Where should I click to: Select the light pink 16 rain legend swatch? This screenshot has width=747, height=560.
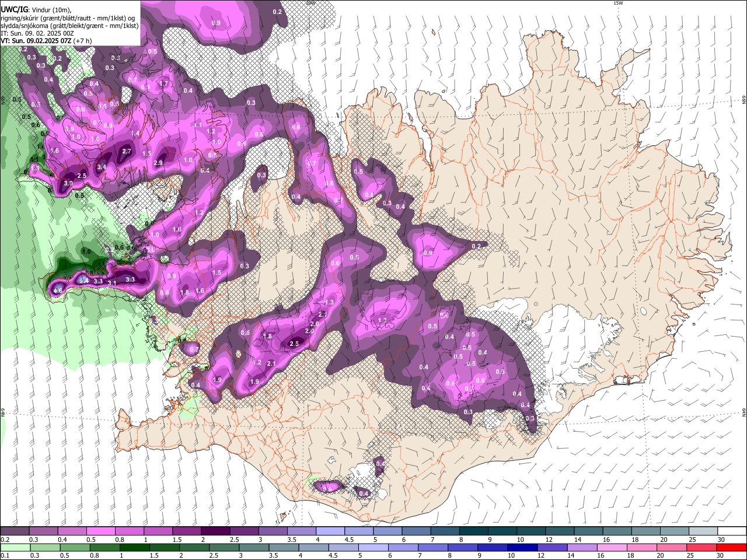[612, 547]
